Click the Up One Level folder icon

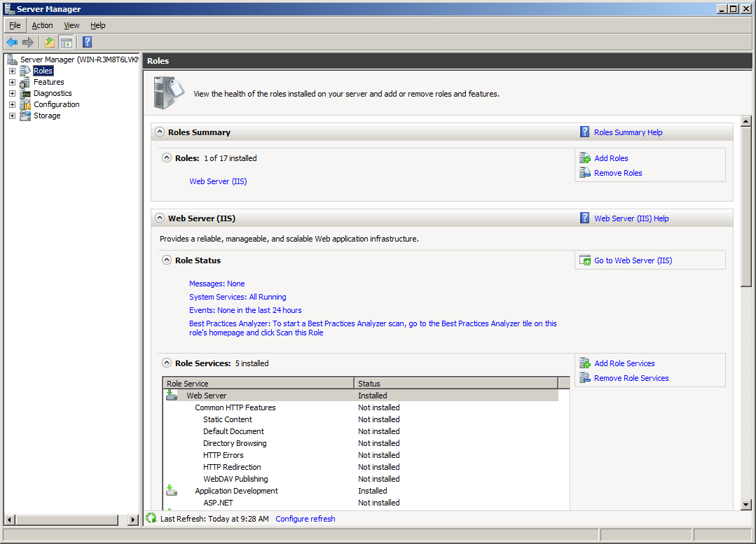click(50, 42)
